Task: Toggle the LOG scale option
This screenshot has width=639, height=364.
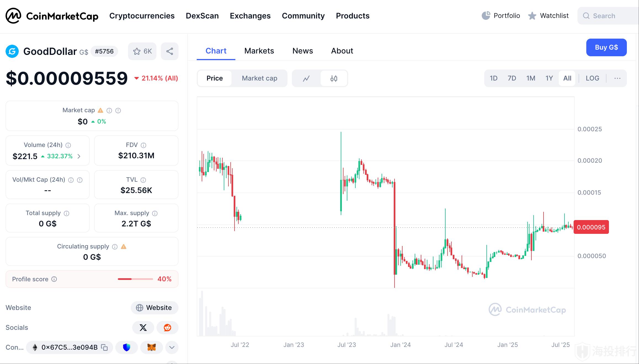Action: click(592, 78)
